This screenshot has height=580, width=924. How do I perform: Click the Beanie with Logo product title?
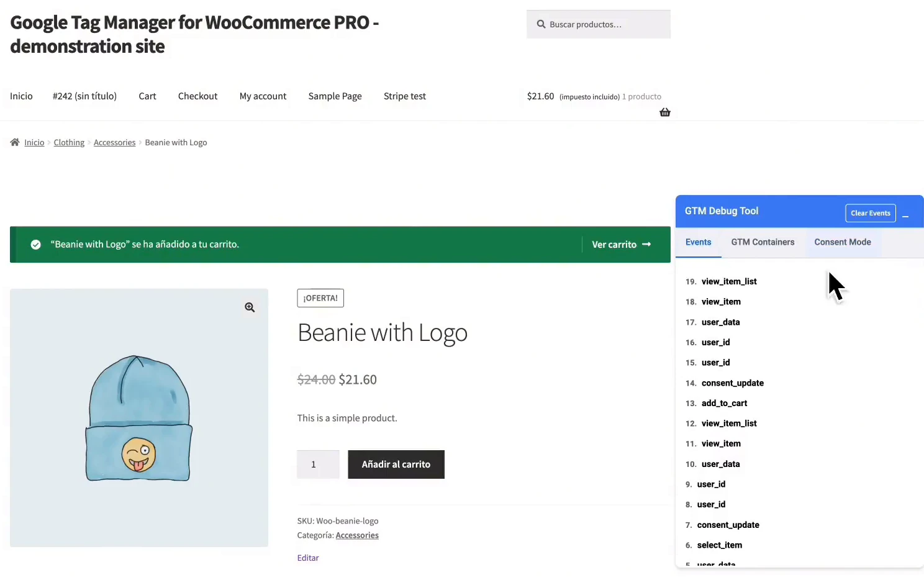(x=383, y=333)
